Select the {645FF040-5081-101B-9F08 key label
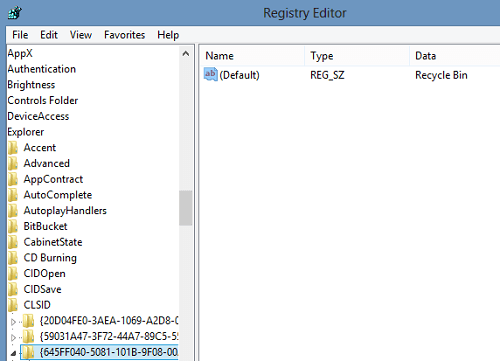This screenshot has width=500, height=361. point(109,352)
